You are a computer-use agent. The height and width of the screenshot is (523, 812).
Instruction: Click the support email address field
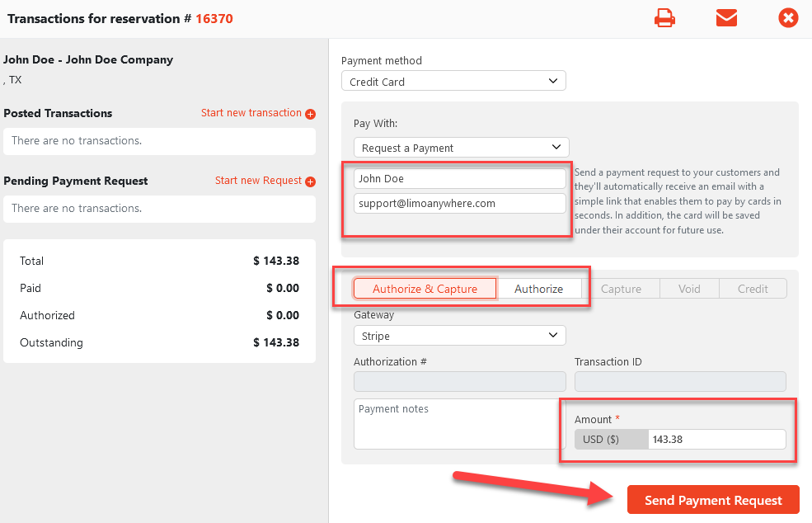(x=459, y=202)
